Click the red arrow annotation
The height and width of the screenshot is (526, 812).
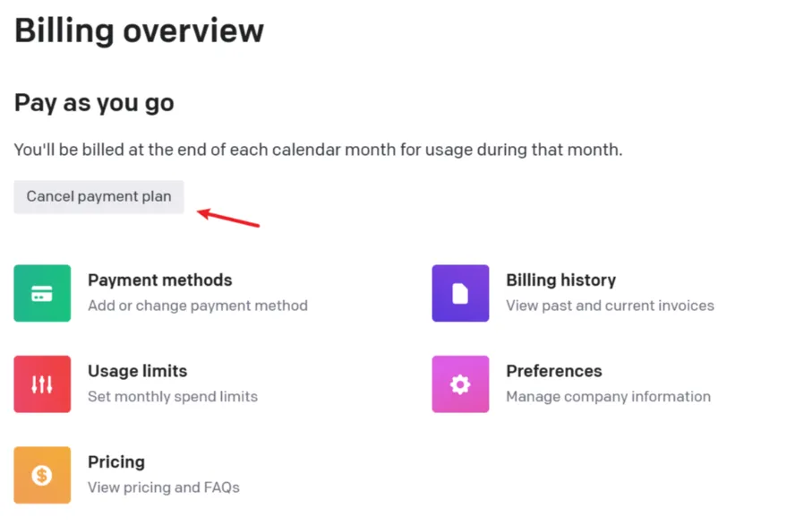coord(228,218)
